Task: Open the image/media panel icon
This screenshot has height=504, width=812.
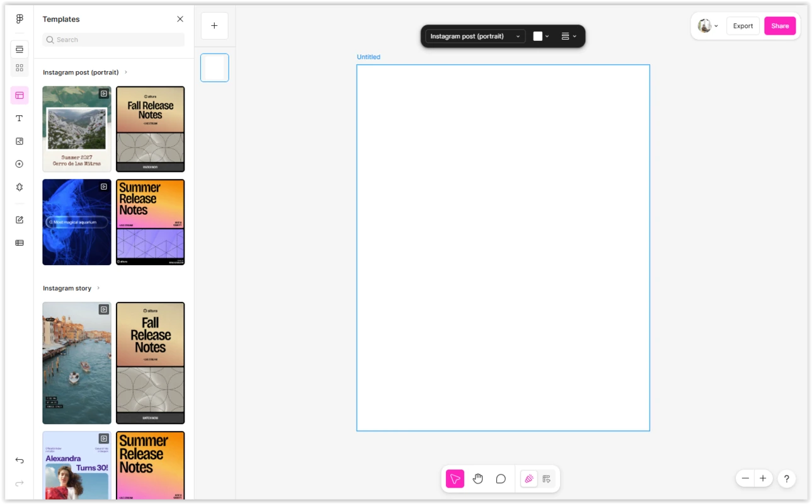Action: pos(20,141)
